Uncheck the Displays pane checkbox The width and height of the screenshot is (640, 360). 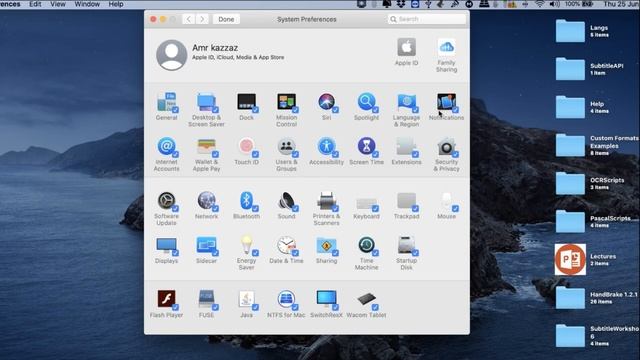(x=175, y=253)
